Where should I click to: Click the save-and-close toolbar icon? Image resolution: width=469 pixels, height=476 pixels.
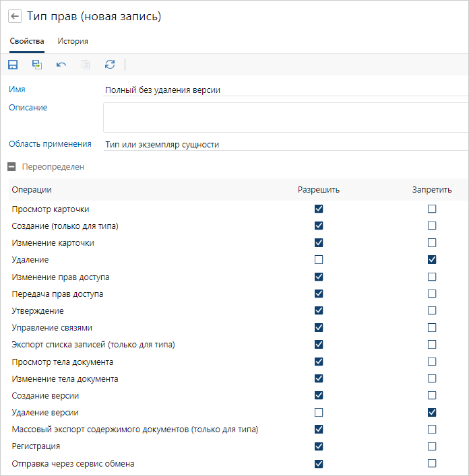pyautogui.click(x=37, y=65)
